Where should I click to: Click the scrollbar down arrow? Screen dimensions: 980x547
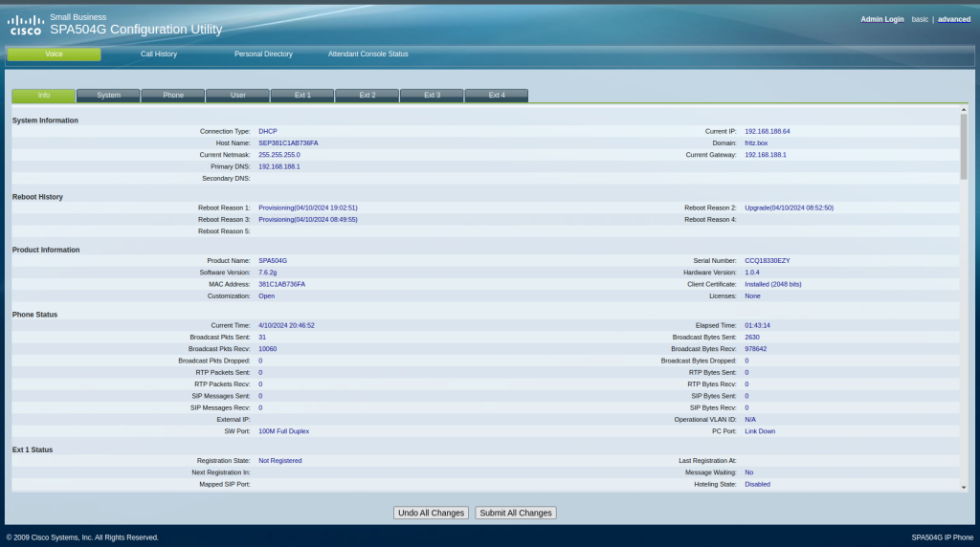pyautogui.click(x=964, y=487)
